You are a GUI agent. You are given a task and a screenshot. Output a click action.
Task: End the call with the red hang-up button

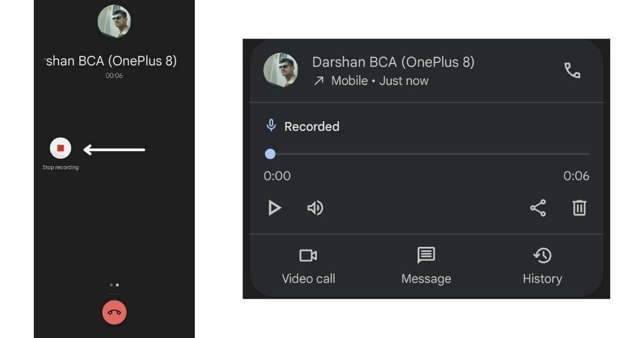(114, 312)
